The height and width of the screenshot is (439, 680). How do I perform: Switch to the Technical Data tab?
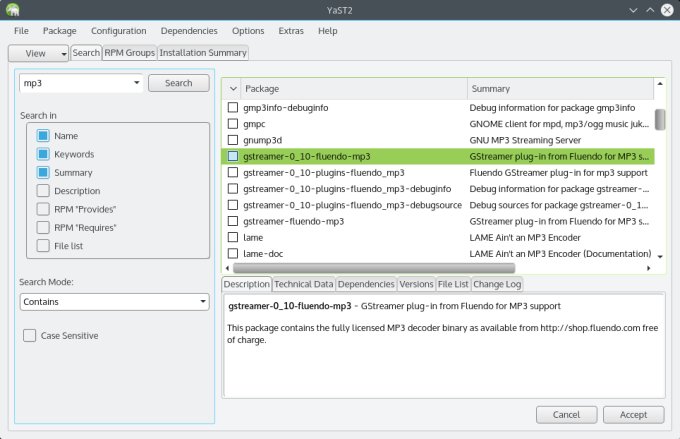(x=303, y=284)
